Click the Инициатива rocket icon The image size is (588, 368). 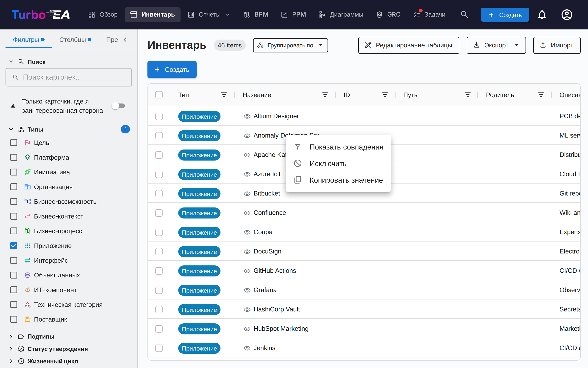coord(28,172)
